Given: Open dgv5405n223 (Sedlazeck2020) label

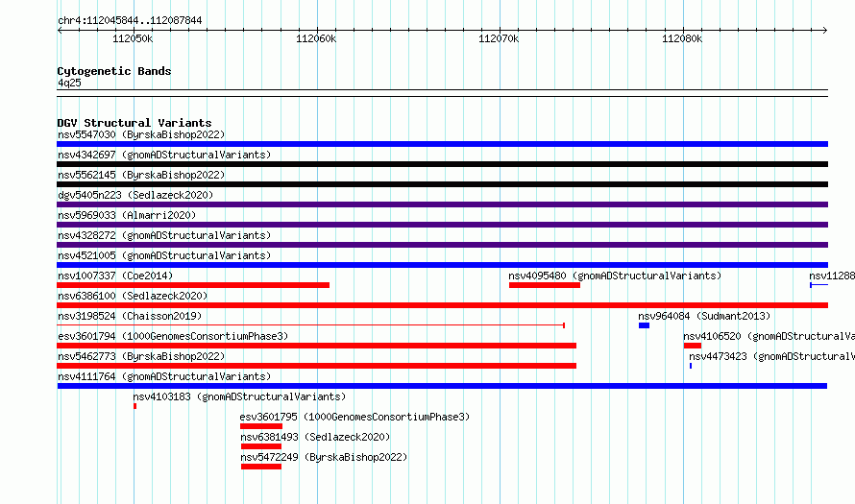Looking at the screenshot, I should (135, 195).
